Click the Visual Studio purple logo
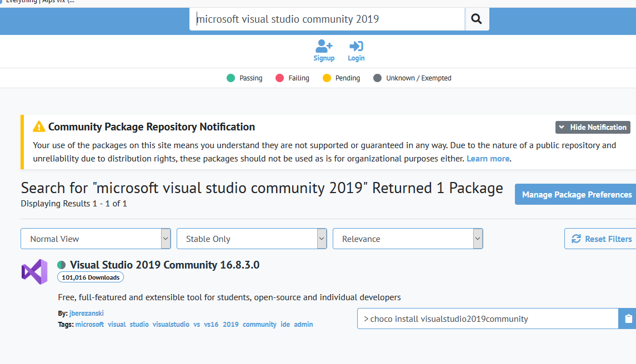The height and width of the screenshot is (364, 636). (34, 272)
